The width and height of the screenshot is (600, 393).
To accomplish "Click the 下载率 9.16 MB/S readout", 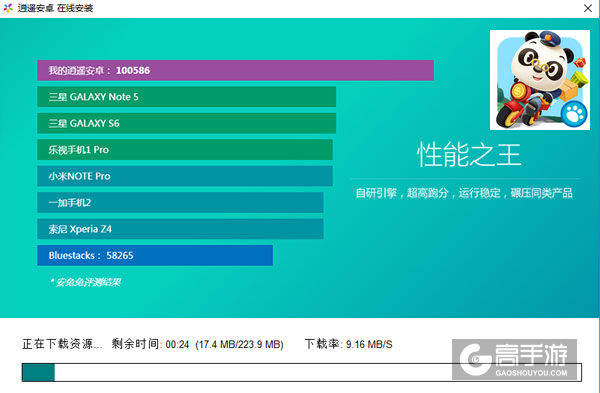I will click(x=348, y=344).
